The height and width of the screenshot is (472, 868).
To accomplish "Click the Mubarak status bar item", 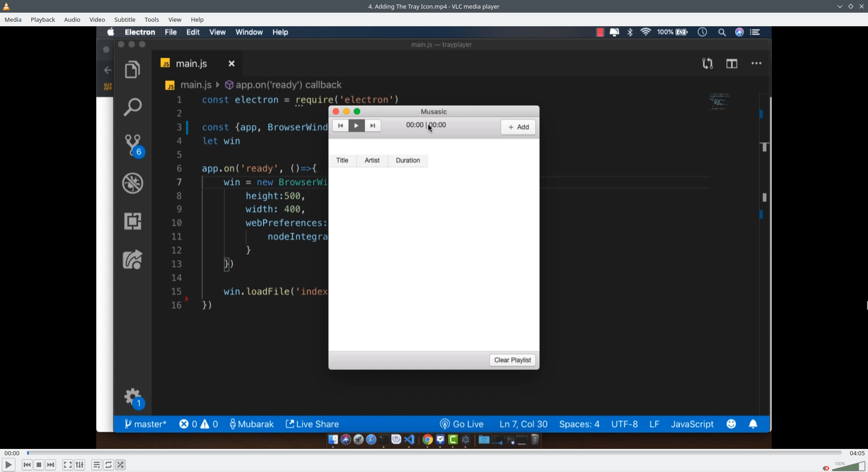I will coord(251,424).
